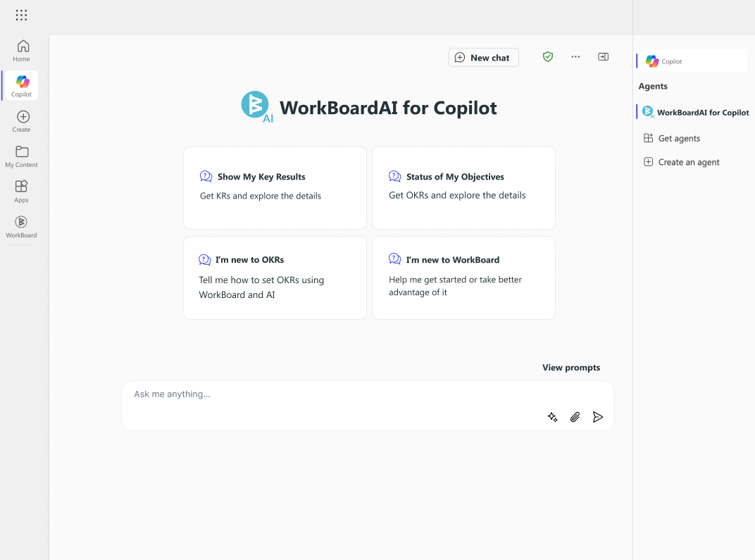The width and height of the screenshot is (755, 560).
Task: Open My Content from the left sidebar
Action: (x=21, y=155)
